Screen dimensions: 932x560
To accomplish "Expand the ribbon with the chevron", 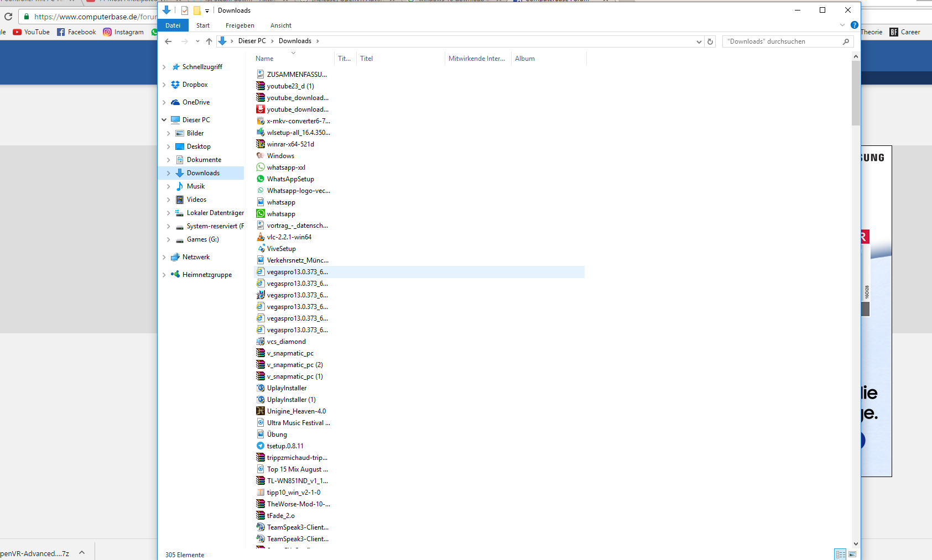I will coord(842,25).
